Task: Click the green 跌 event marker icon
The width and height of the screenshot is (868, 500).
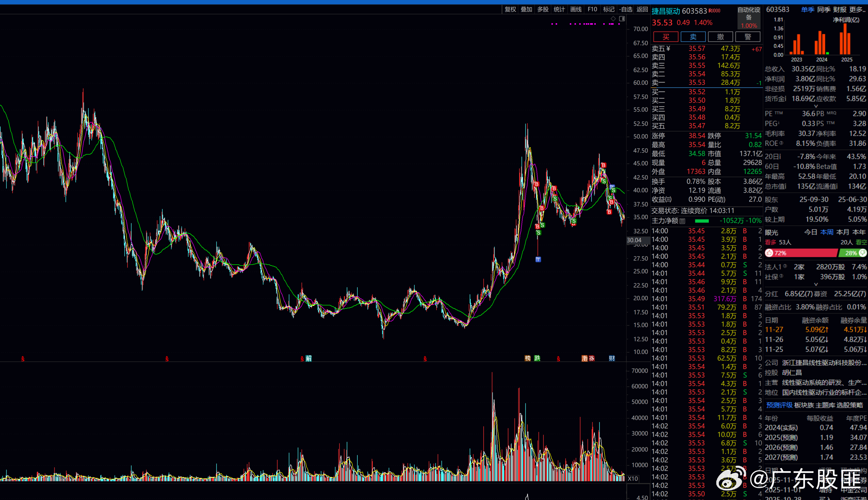Action: (x=537, y=358)
